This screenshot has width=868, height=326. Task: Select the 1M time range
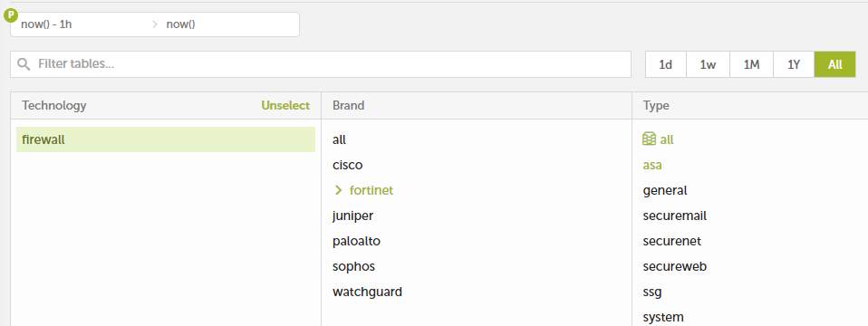click(751, 64)
